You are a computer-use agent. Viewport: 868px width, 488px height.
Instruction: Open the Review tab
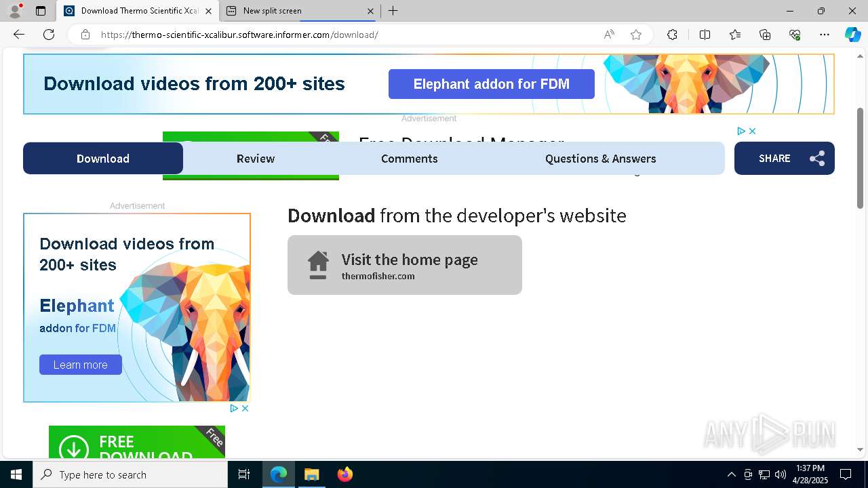(256, 158)
